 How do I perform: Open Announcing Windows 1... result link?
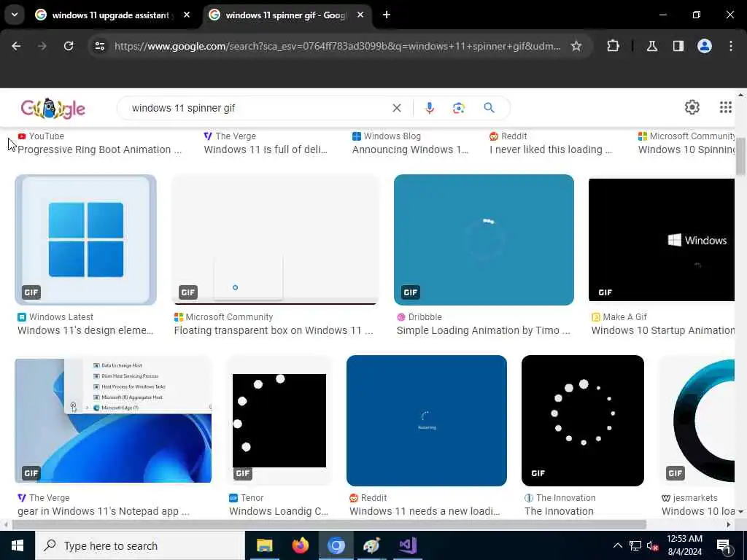pos(410,149)
